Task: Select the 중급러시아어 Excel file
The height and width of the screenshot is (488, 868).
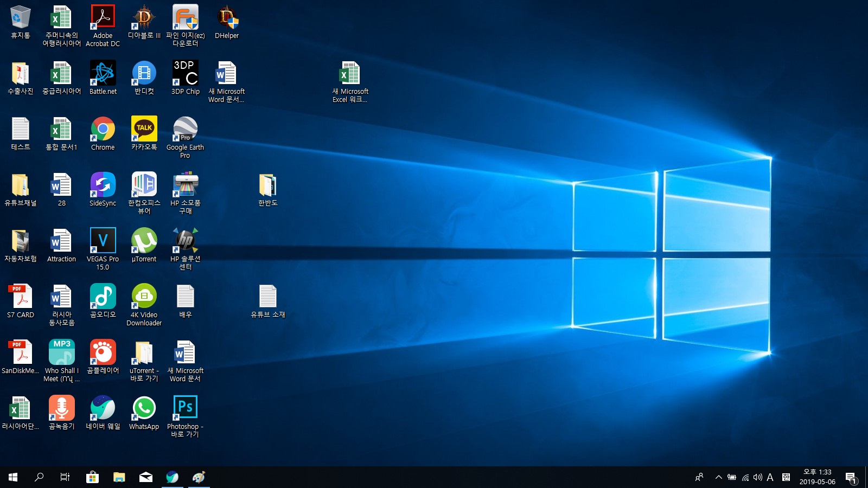Action: 62,78
